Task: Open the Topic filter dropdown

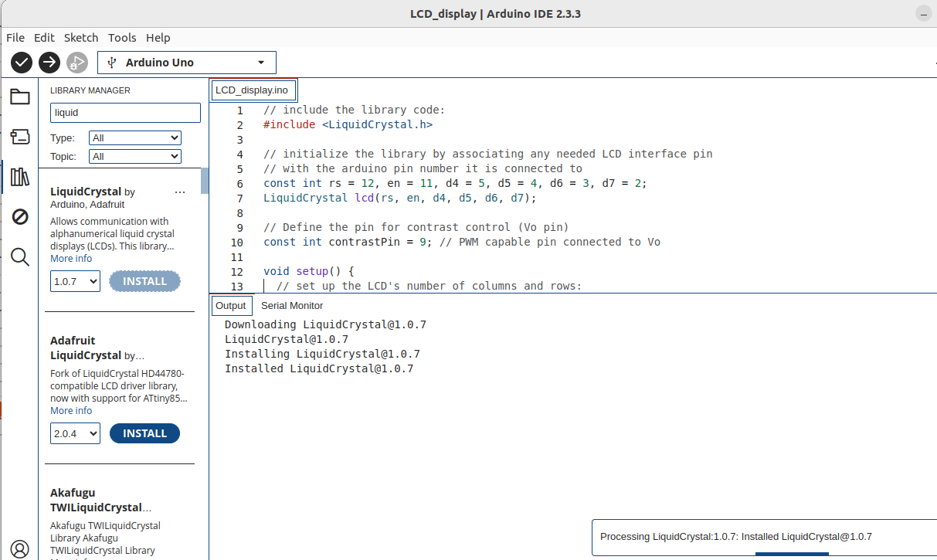Action: click(135, 157)
